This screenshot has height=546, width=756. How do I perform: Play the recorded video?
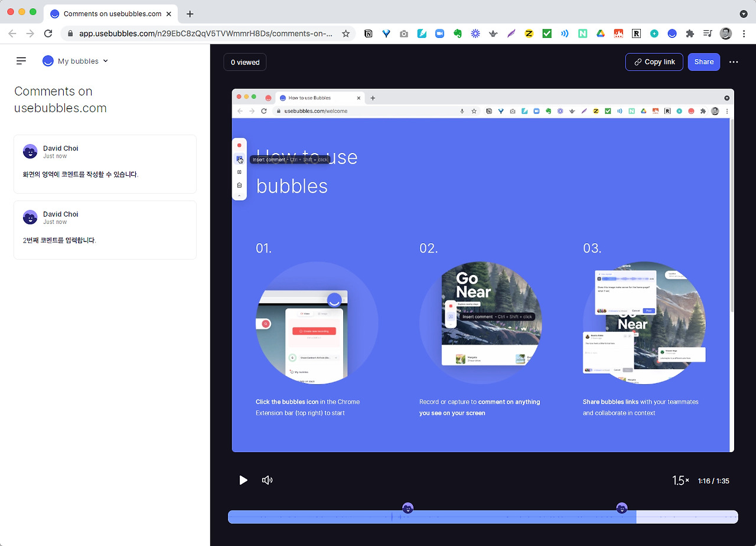[x=243, y=480]
